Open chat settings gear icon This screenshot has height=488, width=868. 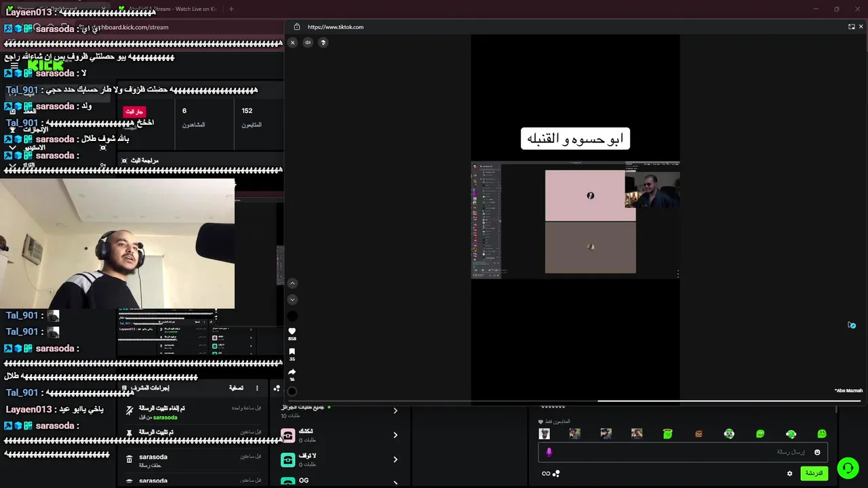click(789, 474)
